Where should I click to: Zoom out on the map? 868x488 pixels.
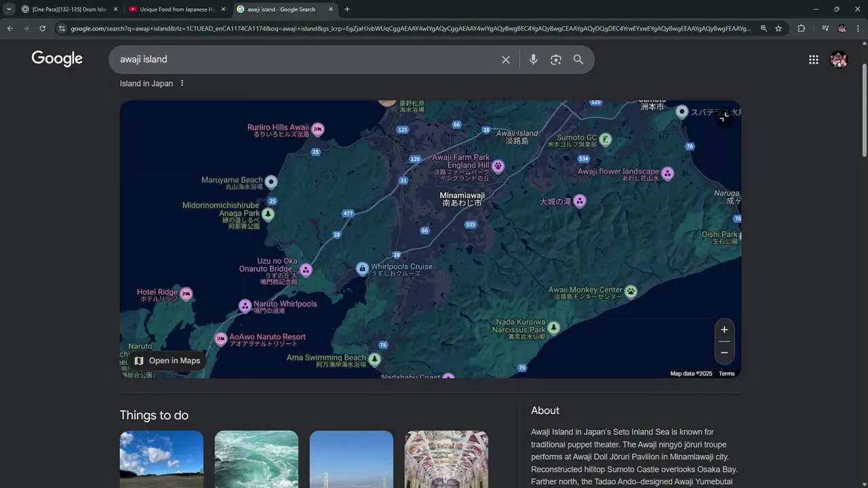tap(724, 352)
